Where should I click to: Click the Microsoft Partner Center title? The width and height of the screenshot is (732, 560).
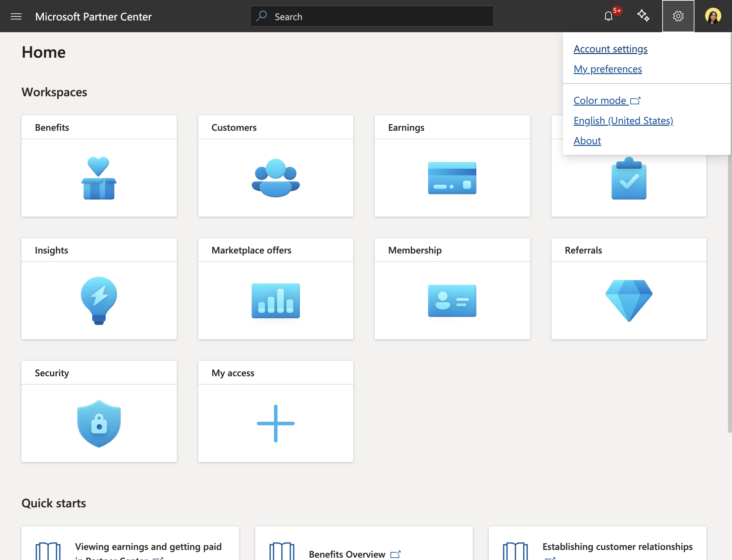93,16
